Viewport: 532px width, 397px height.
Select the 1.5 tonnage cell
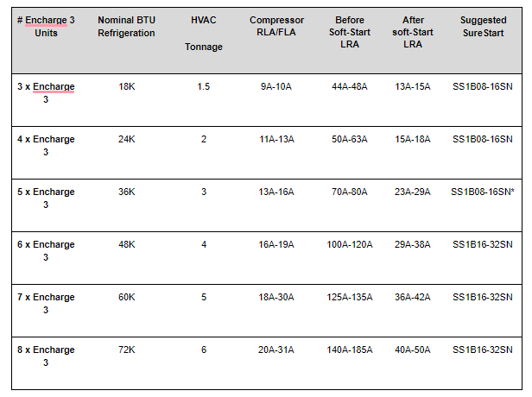(204, 87)
